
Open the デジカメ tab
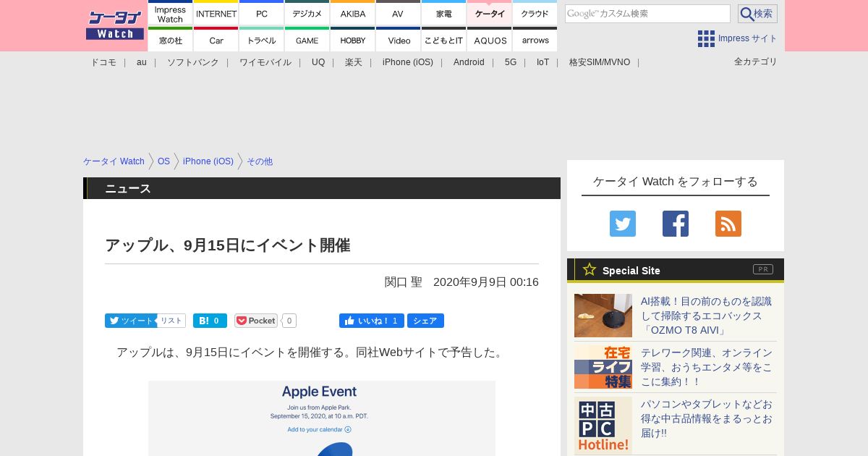click(x=307, y=13)
